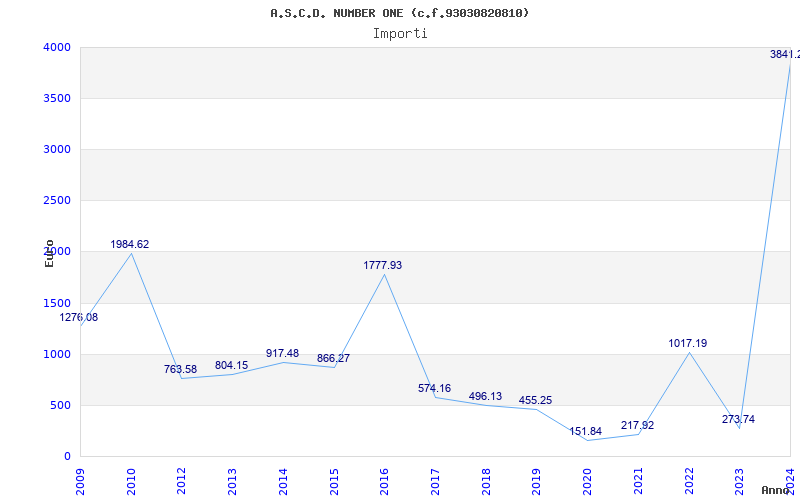Screen dimensions: 800x500
Task: Click the 2012 x-axis year label
Action: (182, 481)
